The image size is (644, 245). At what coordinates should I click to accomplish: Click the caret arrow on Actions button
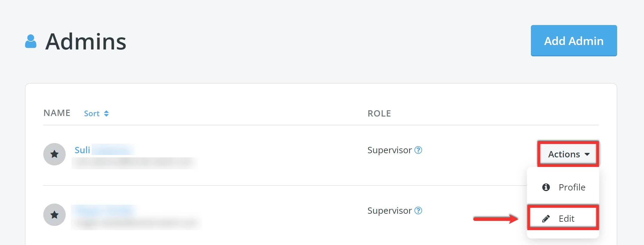[587, 154]
